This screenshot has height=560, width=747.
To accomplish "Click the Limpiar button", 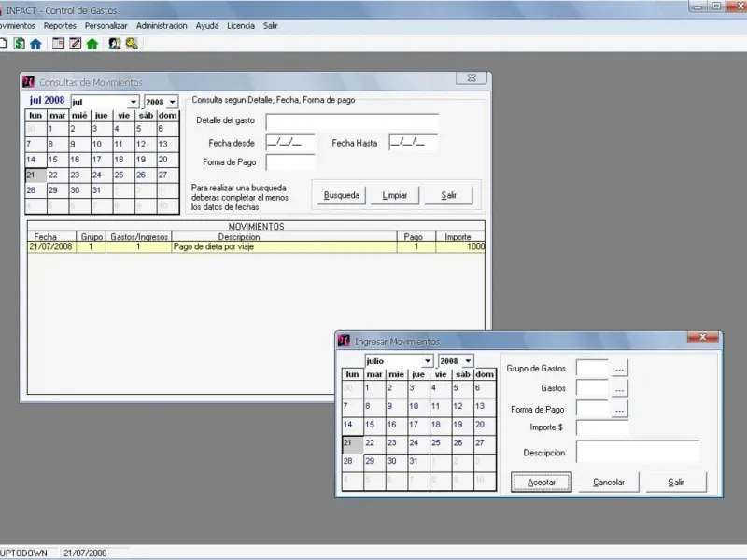I will click(395, 195).
